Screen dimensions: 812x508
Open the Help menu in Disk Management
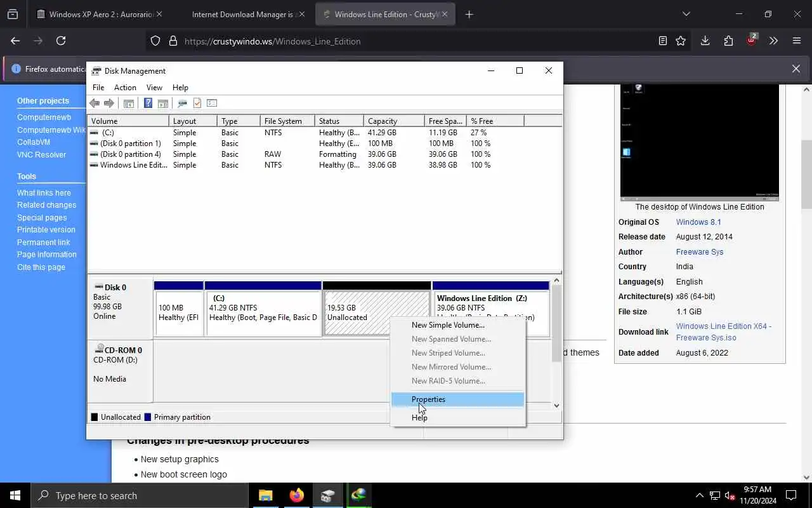(x=180, y=88)
